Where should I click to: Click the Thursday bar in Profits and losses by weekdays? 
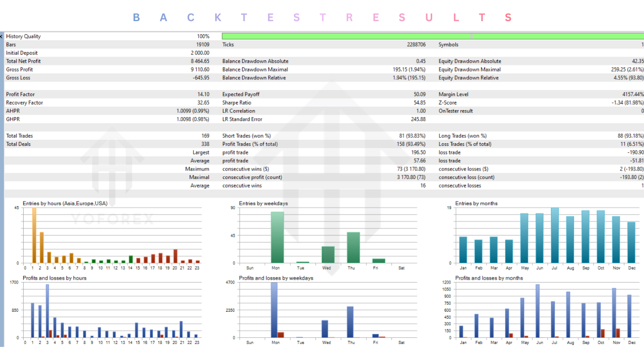(350, 322)
